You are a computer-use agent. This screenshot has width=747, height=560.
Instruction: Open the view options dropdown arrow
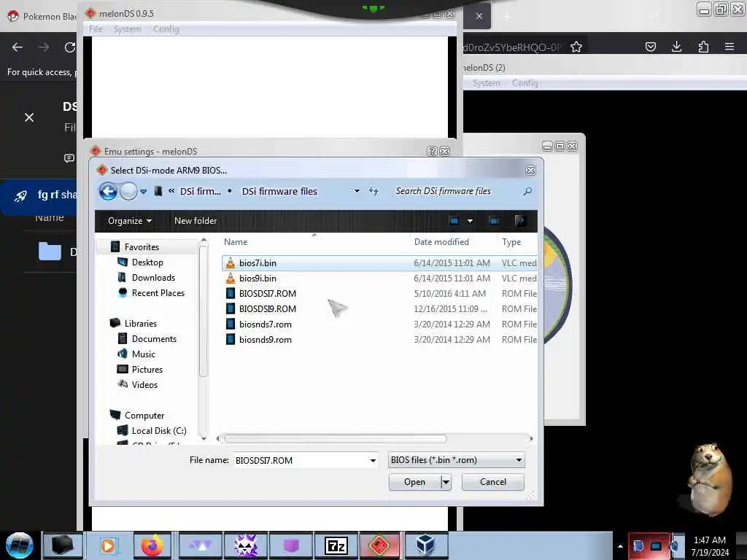coord(471,221)
